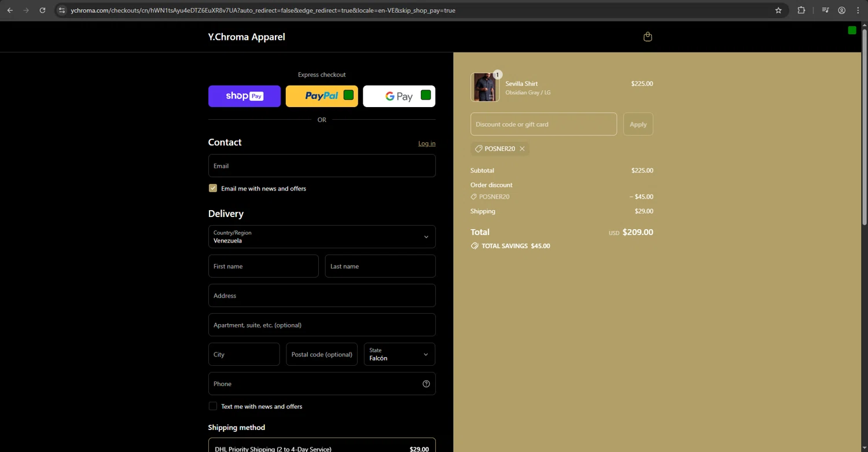View site information icon in address bar
Screen dimensions: 868x452
pos(62,10)
